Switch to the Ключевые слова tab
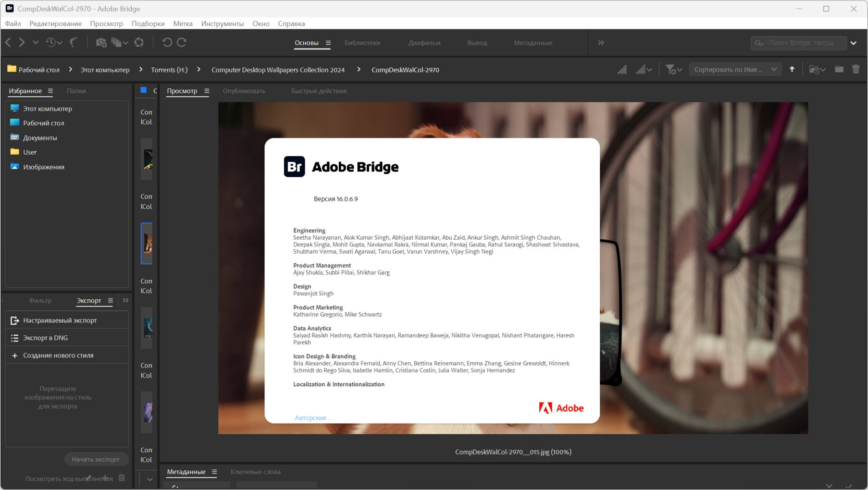This screenshot has width=868, height=490. [255, 472]
